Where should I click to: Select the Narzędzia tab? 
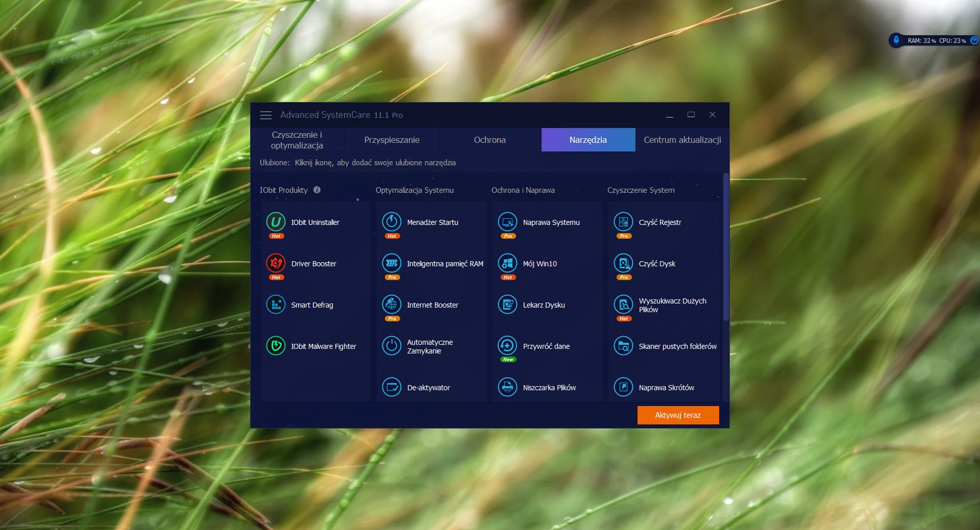tap(588, 140)
